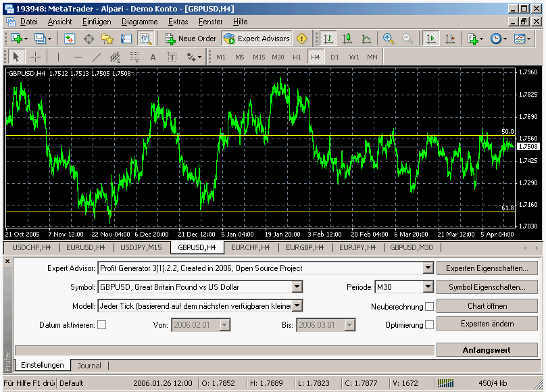546x392 pixels.
Task: Switch to the EURUSD,H4 chart tab
Action: tap(85, 247)
